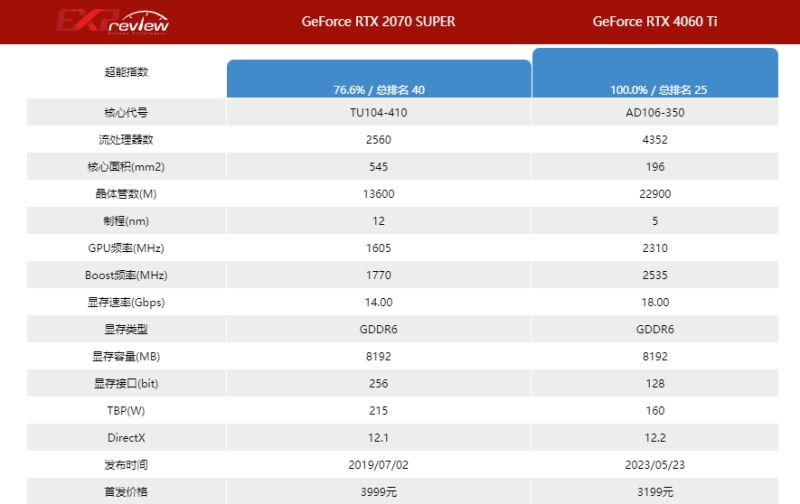
Task: Click the EXPreview logo
Action: 112,22
